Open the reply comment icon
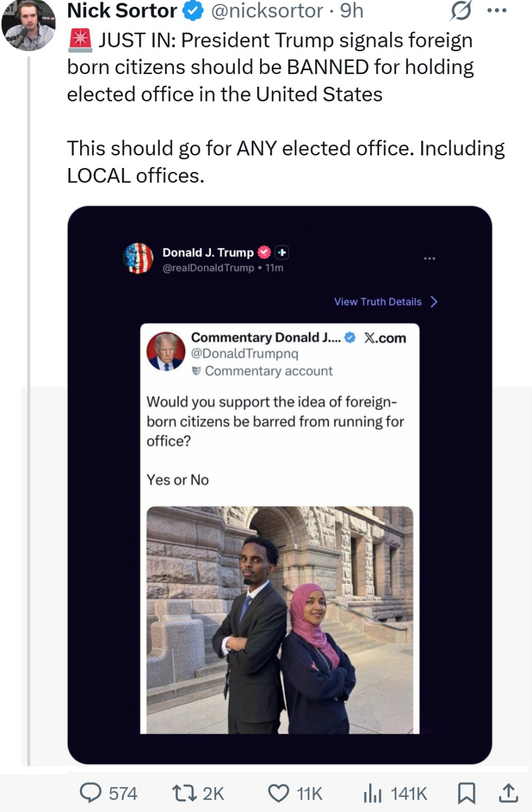The image size is (532, 812). click(90, 793)
